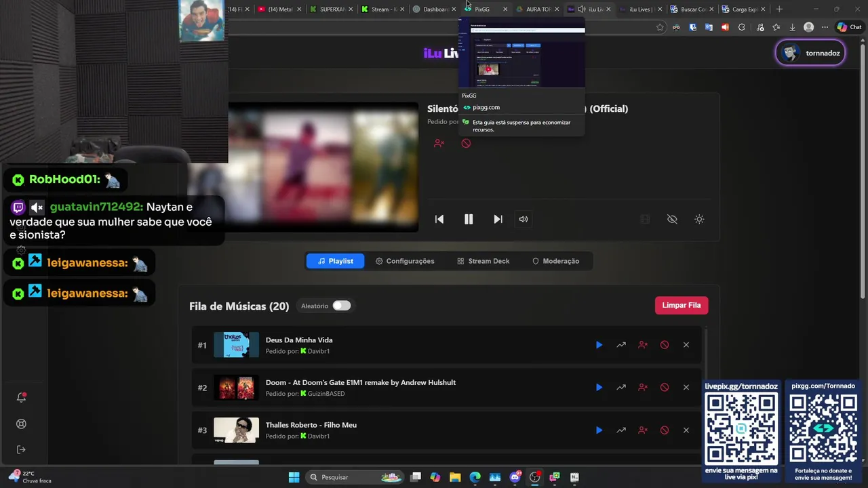Open OBS Studio from taskbar
Screen dimensions: 868x488
(535, 477)
